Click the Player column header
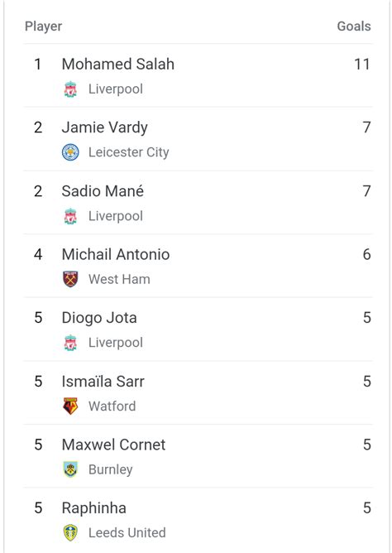Image resolution: width=392 pixels, height=553 pixels. pos(43,26)
